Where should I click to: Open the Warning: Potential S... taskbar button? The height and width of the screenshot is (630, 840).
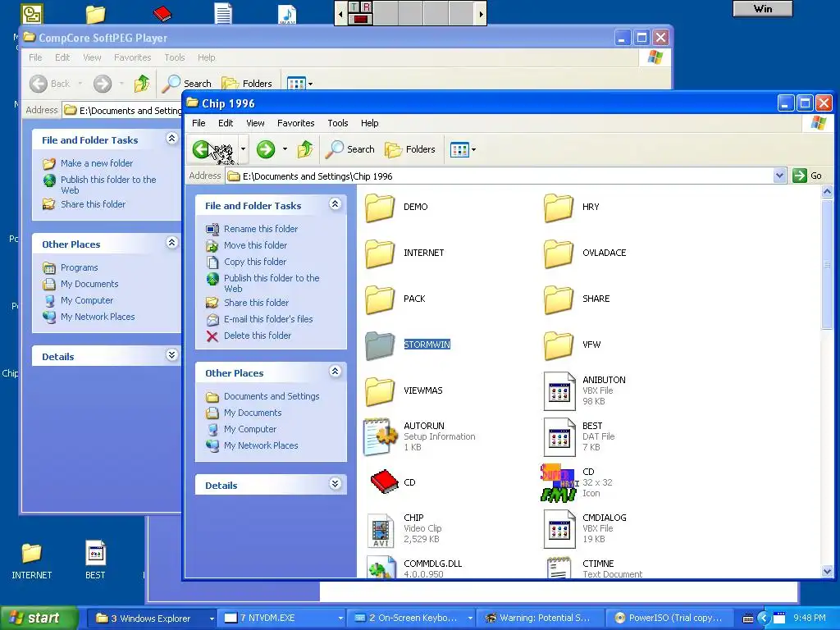pyautogui.click(x=540, y=619)
